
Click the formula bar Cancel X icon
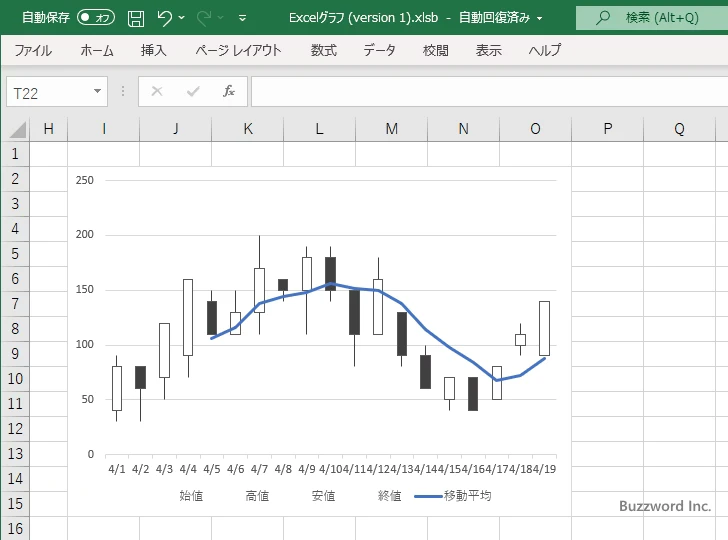coord(157,91)
